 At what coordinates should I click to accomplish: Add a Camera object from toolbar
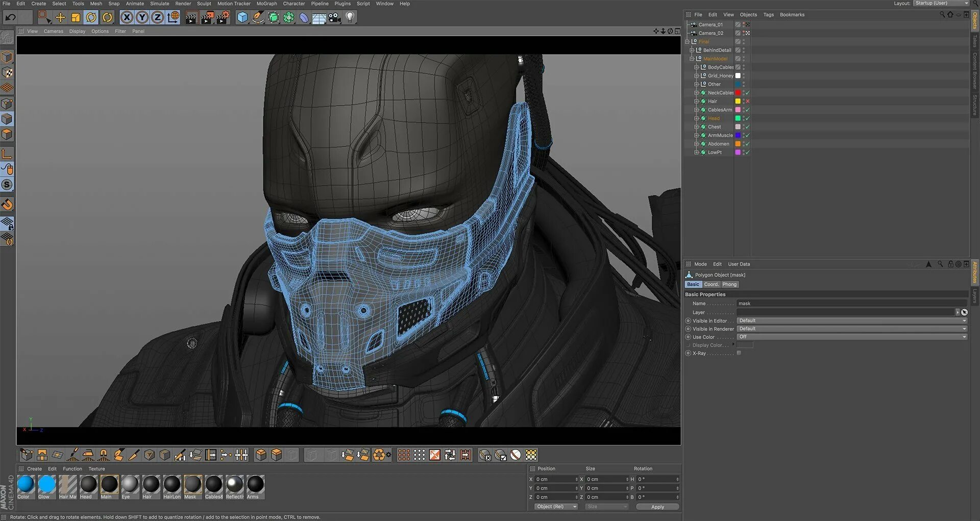[x=334, y=18]
